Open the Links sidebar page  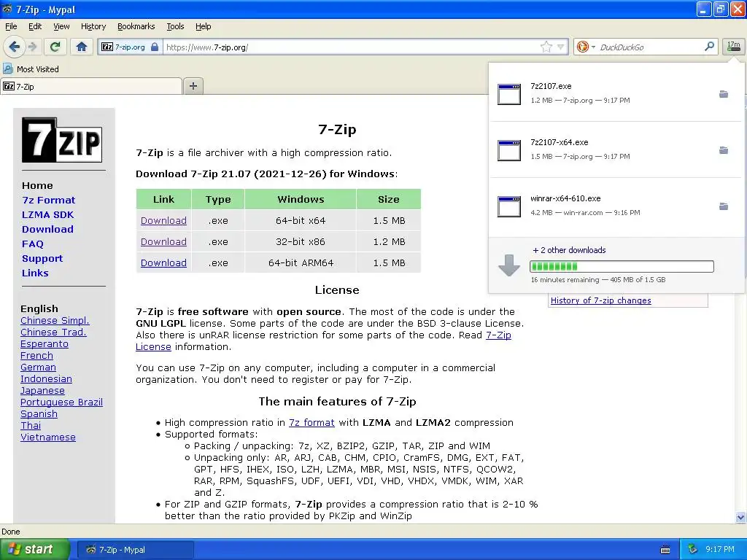click(35, 273)
